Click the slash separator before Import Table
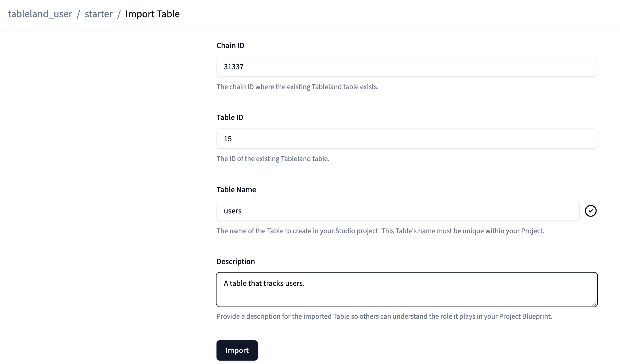The width and height of the screenshot is (620, 364). pos(119,14)
